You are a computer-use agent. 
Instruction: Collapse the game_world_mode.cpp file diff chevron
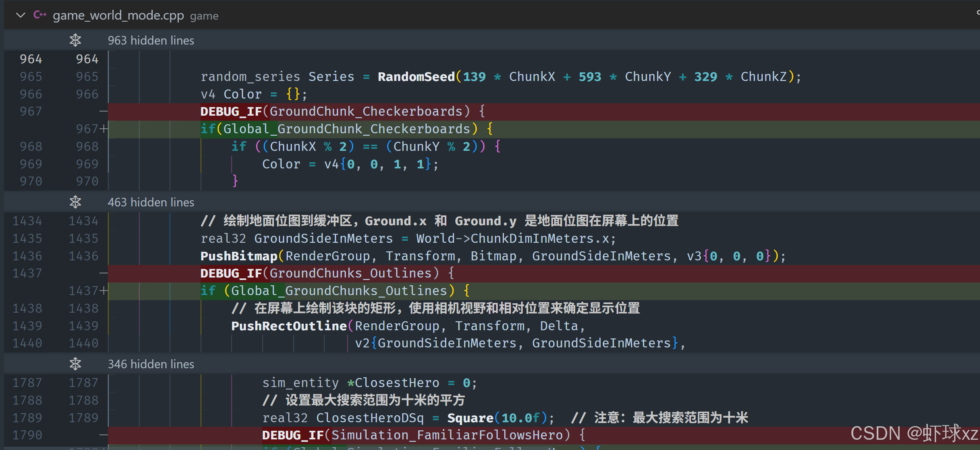[x=20, y=16]
